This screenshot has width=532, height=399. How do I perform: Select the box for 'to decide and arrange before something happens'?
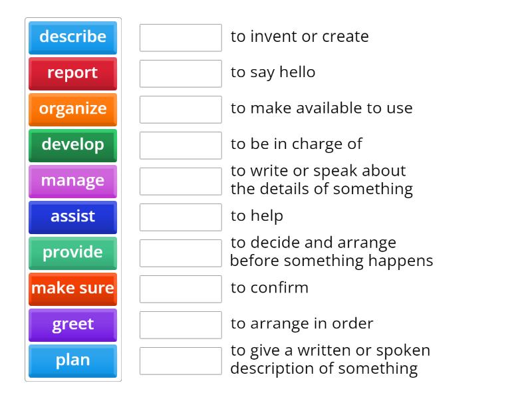point(180,253)
